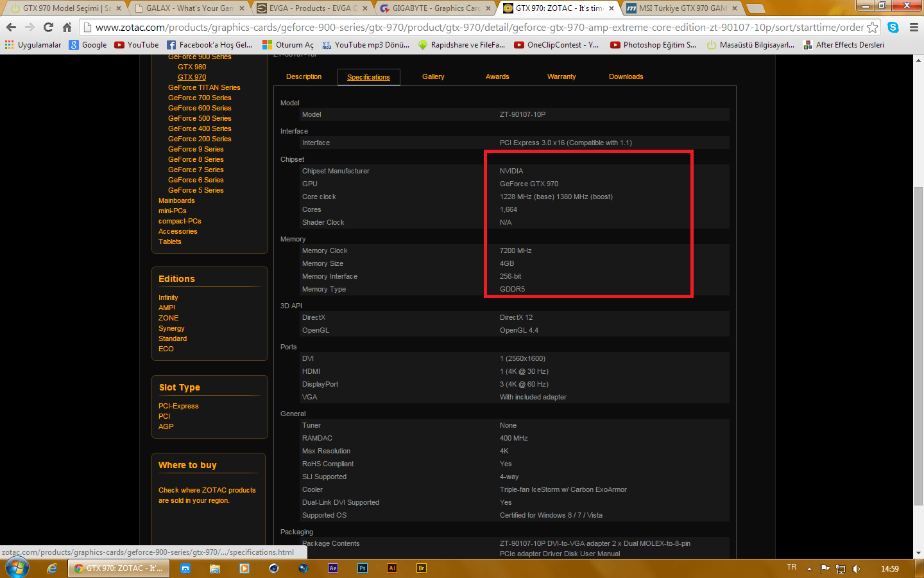924x578 pixels.
Task: Bookmark this page with the star icon
Action: coord(872,27)
